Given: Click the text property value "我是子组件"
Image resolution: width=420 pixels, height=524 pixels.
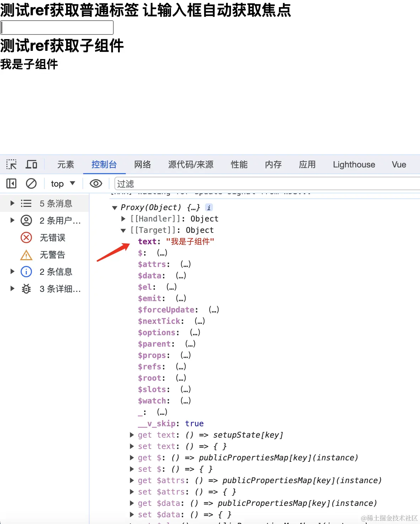Looking at the screenshot, I should pos(190,241).
